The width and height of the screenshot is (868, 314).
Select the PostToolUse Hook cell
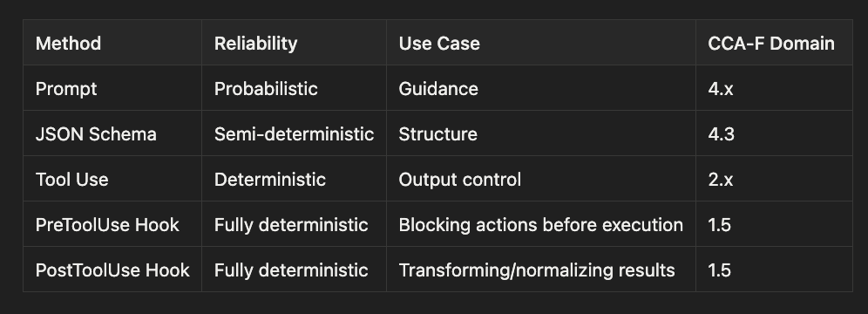(112, 270)
